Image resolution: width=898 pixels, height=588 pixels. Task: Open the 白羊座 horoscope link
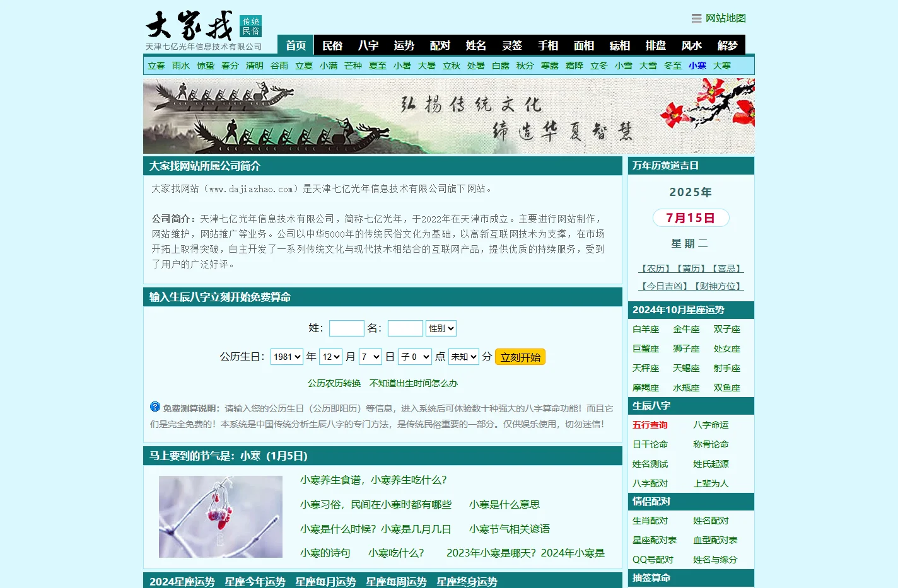(x=645, y=329)
